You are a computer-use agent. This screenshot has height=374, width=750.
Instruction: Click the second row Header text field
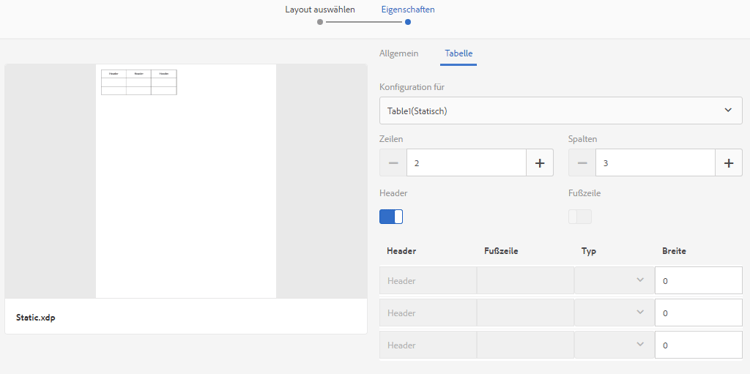pos(428,313)
